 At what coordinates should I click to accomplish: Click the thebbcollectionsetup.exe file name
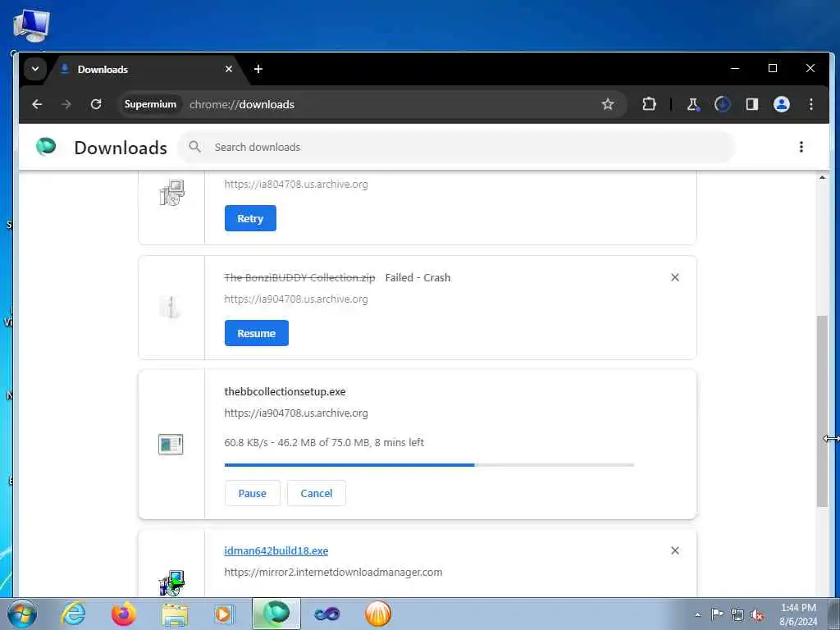(285, 391)
